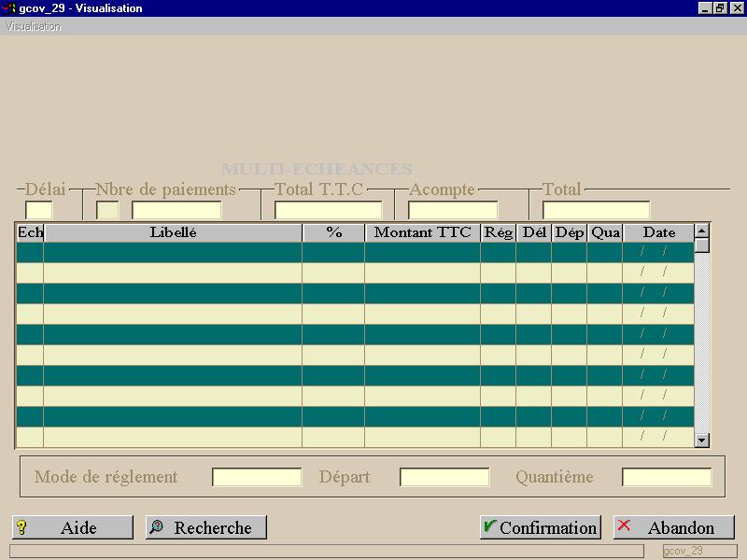The image size is (747, 560).
Task: Click the table scrollbar up arrow
Action: [x=702, y=231]
